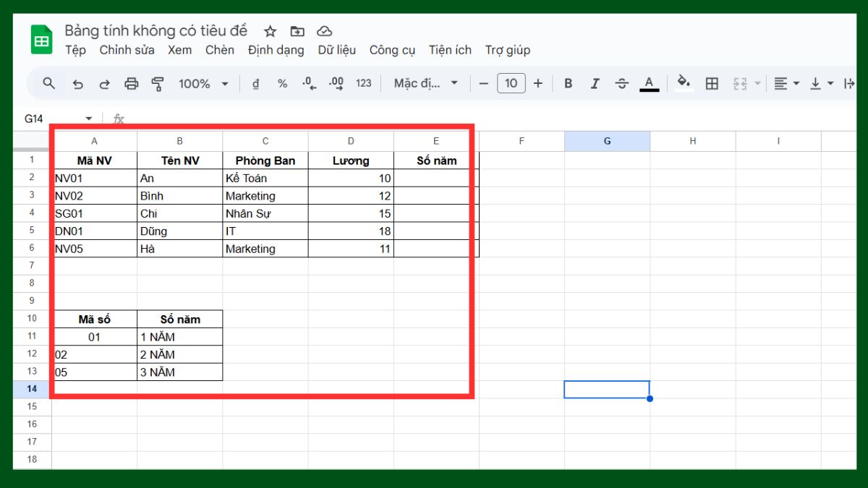Open the print icon
Image resolution: width=868 pixels, height=488 pixels.
point(131,83)
